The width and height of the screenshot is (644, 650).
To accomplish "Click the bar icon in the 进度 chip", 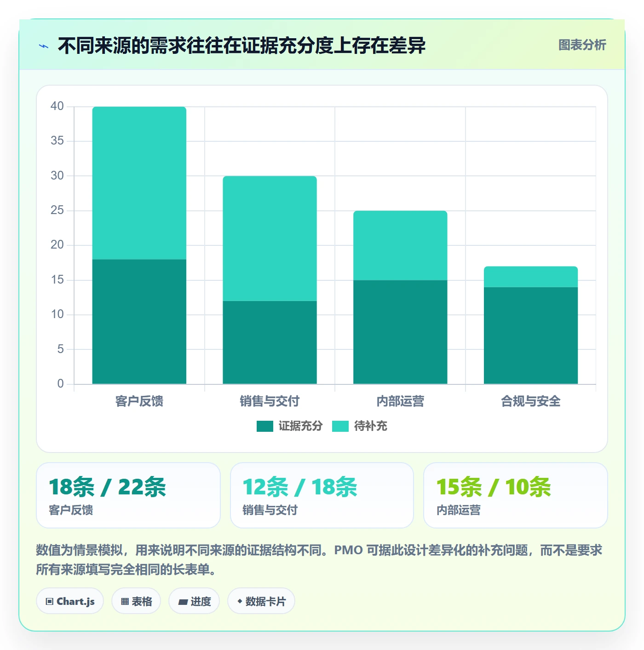I will (183, 602).
